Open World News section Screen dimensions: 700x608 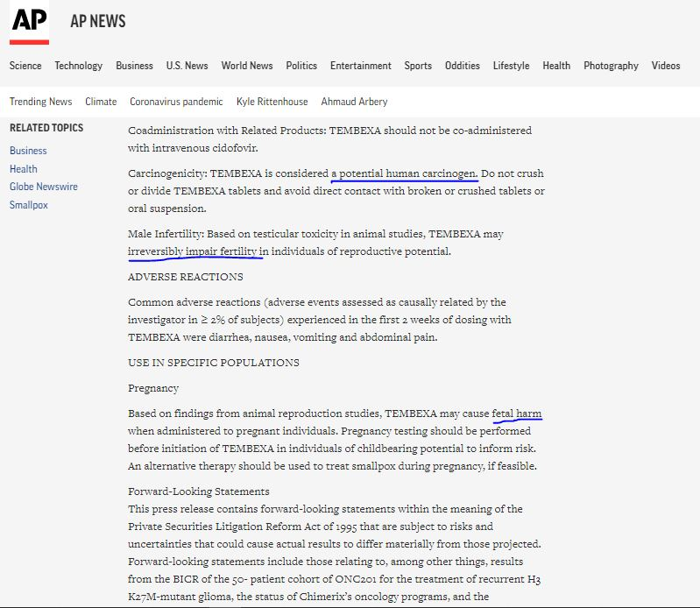(247, 66)
